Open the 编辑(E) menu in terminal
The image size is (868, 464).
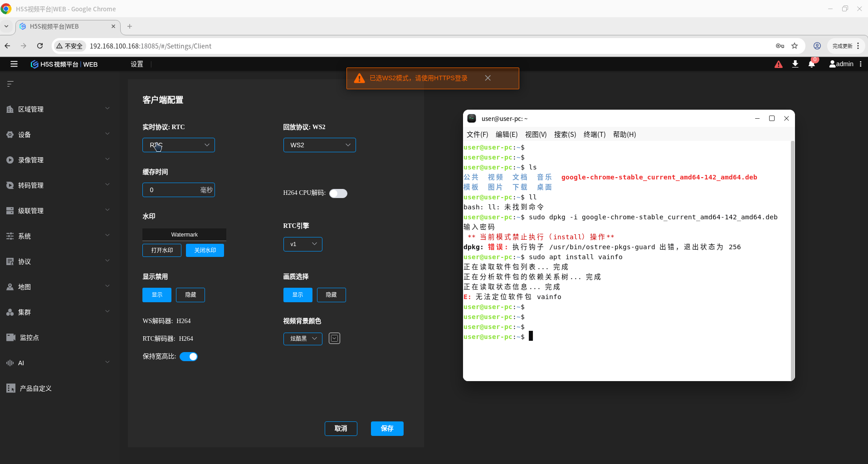507,135
